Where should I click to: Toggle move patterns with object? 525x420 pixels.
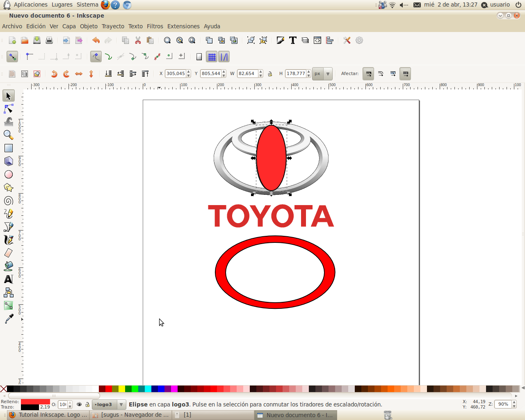(405, 74)
